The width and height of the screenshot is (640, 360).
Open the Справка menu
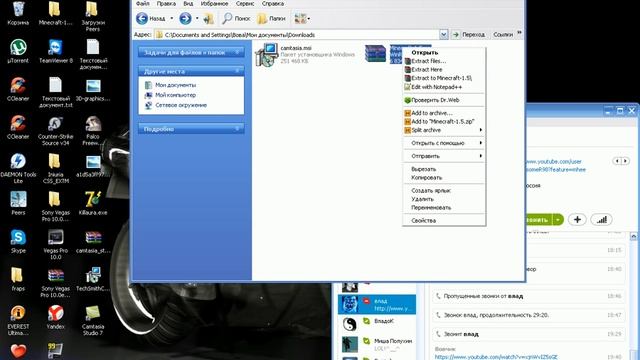[x=273, y=4]
